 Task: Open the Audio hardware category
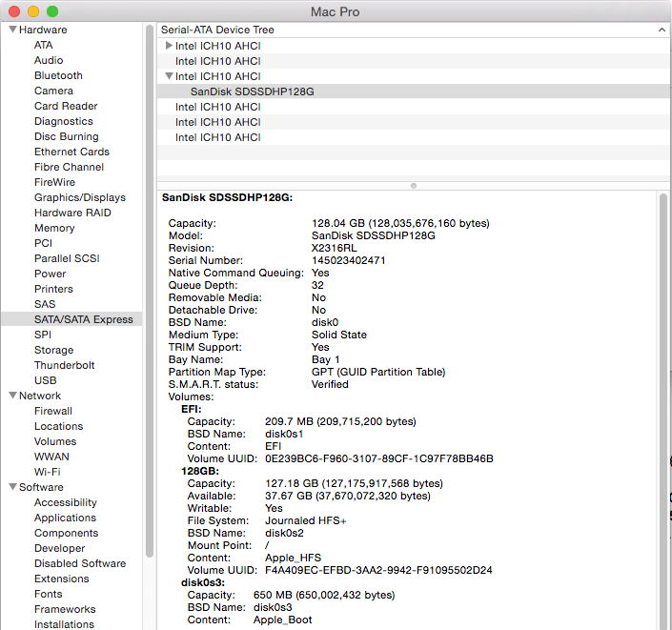(x=49, y=60)
